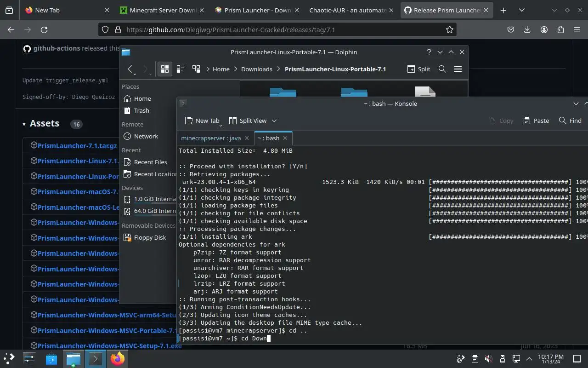Image resolution: width=588 pixels, height=368 pixels.
Task: Expand hidden system tray icons arrow
Action: (529, 358)
